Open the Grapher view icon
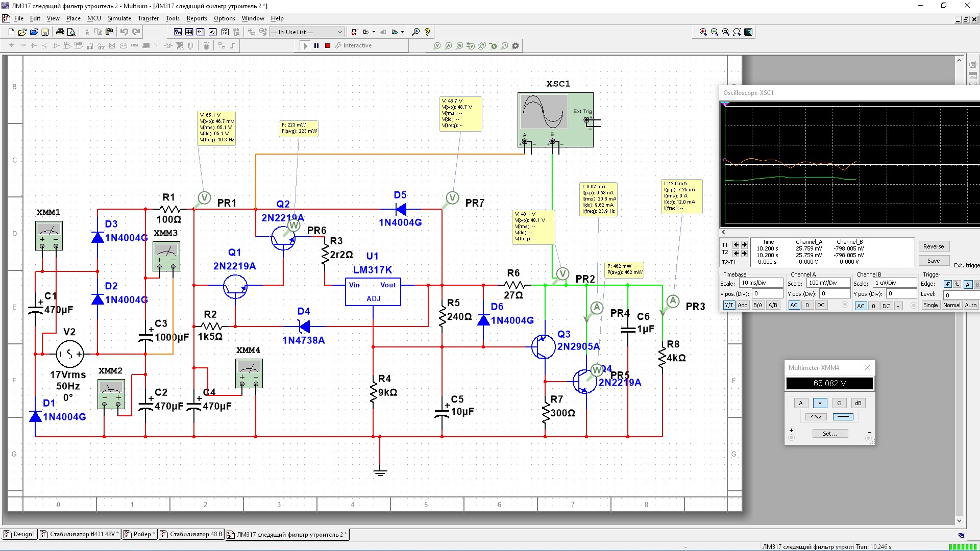The height and width of the screenshot is (551, 980). tap(212, 32)
